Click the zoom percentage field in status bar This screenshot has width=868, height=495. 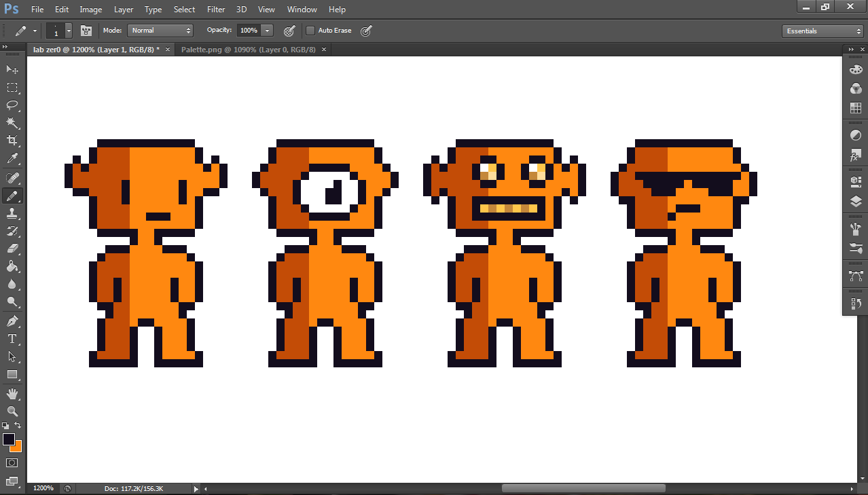[x=43, y=488]
